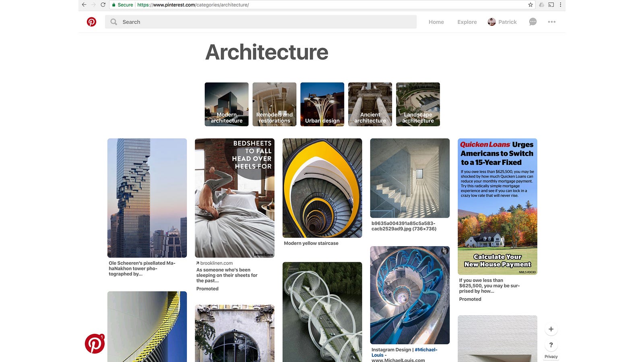Select the Modern architecture category tile
Screen dimensions: 644x362
point(226,104)
